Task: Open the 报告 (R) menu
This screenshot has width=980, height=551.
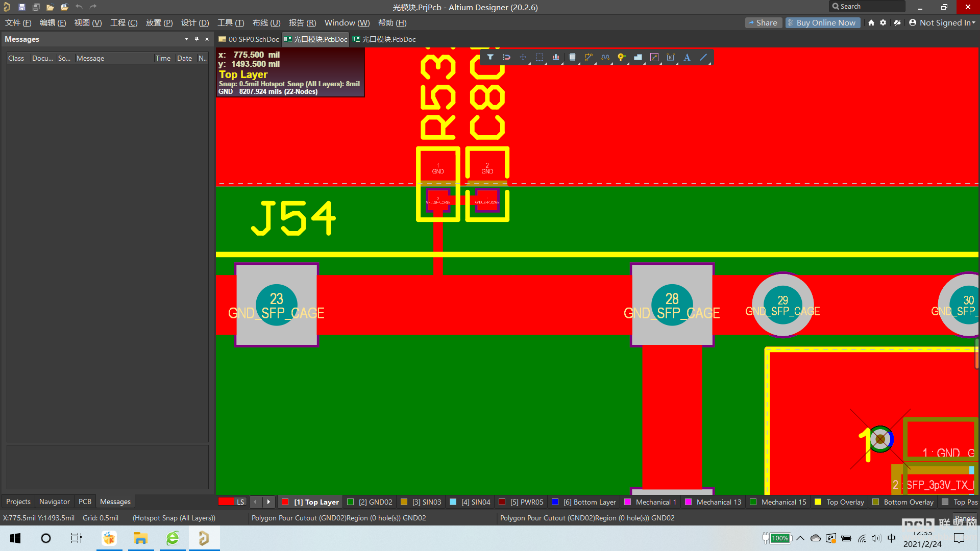Action: click(x=302, y=23)
